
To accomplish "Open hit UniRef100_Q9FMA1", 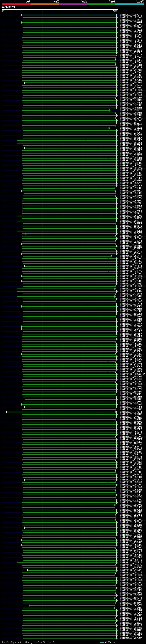I will pos(131,70).
